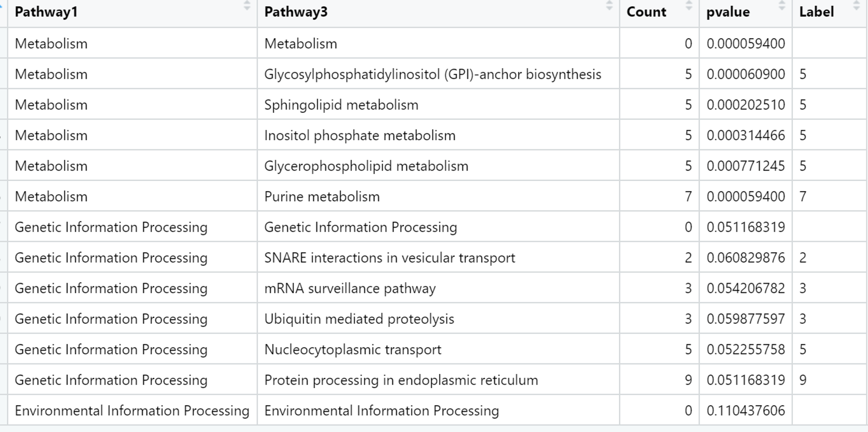This screenshot has height=432, width=868.
Task: Select the Sphingolipid metabolism cell
Action: tap(438, 105)
